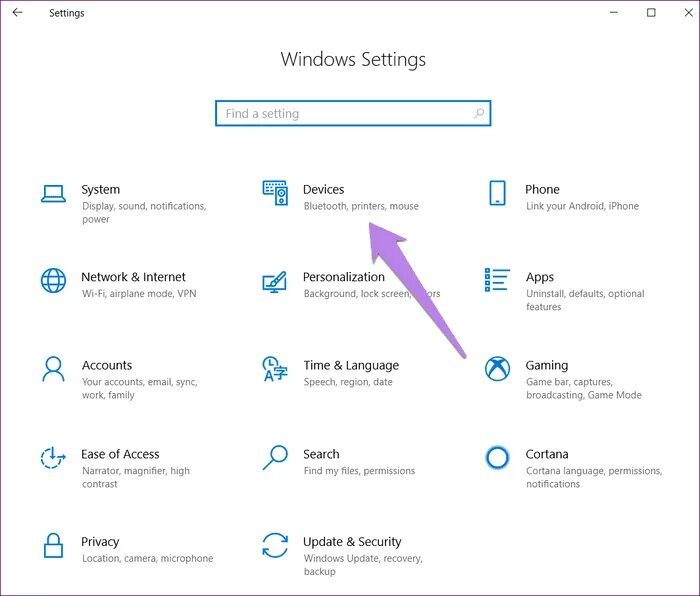Open the System settings heading
The image size is (700, 596).
[x=100, y=189]
